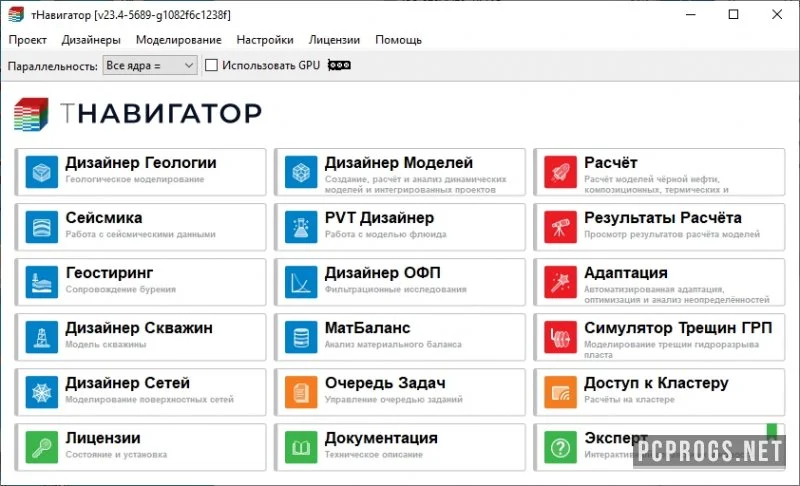Click the Дизайнер Моделей title text

(x=399, y=163)
